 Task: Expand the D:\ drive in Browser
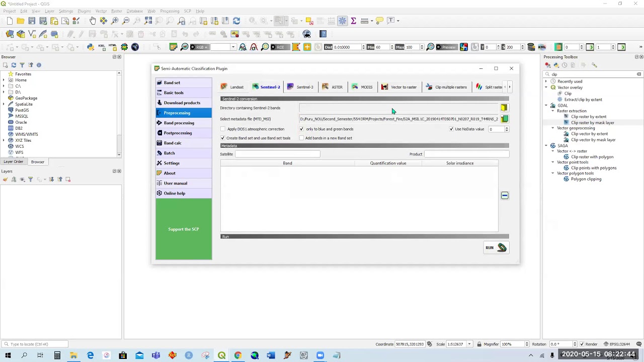point(4,92)
